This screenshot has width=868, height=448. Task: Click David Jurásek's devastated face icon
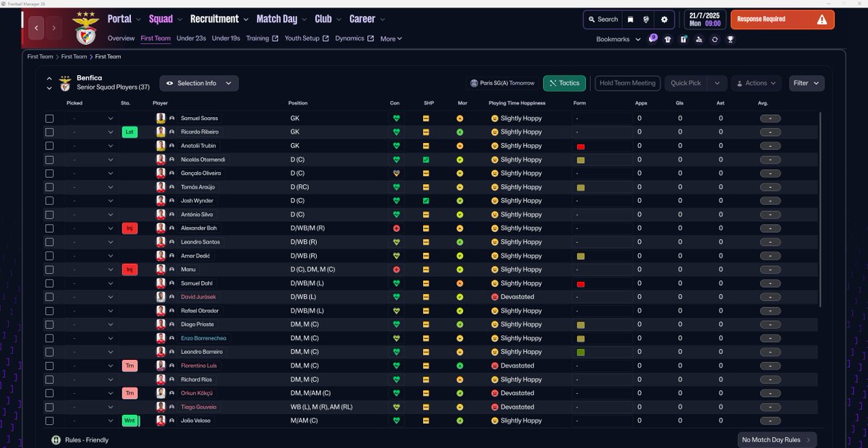pos(495,297)
